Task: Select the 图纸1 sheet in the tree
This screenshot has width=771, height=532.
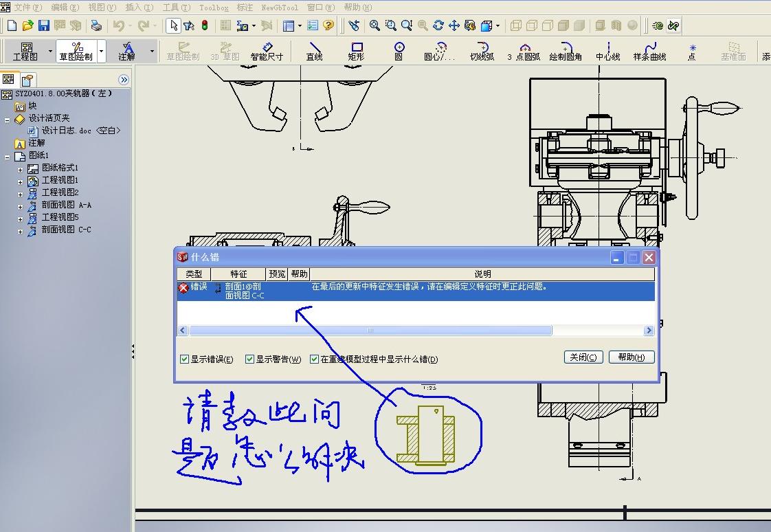Action: (x=32, y=156)
